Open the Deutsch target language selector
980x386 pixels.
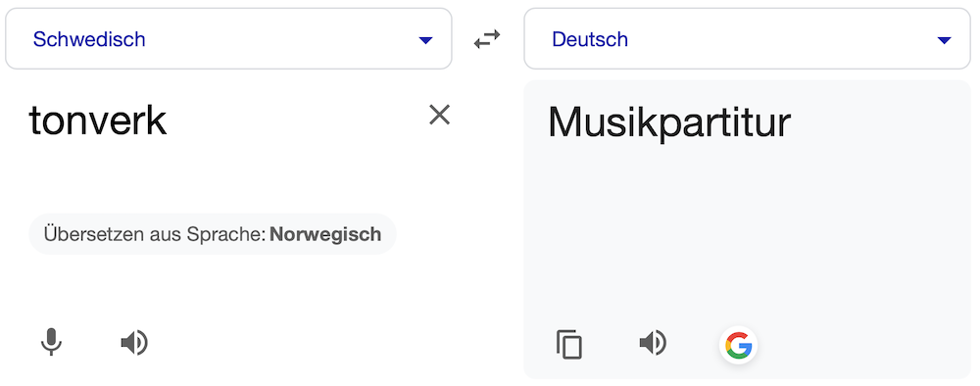(747, 39)
